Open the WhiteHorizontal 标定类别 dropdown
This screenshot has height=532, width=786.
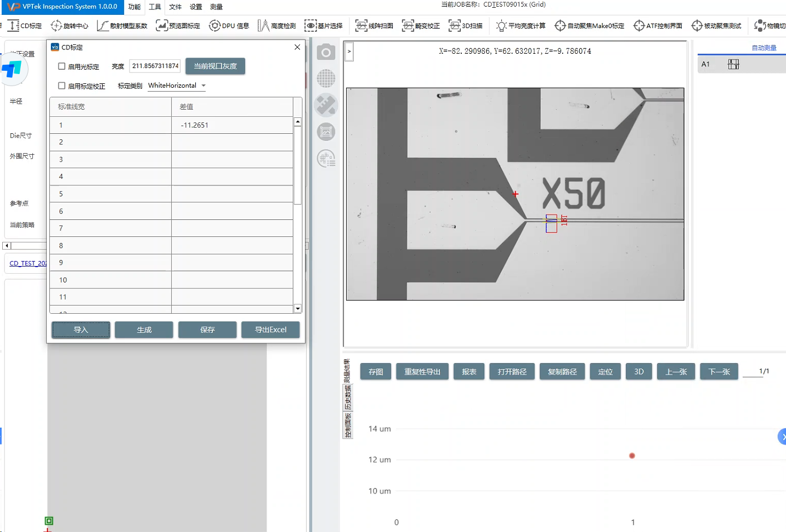coord(177,86)
